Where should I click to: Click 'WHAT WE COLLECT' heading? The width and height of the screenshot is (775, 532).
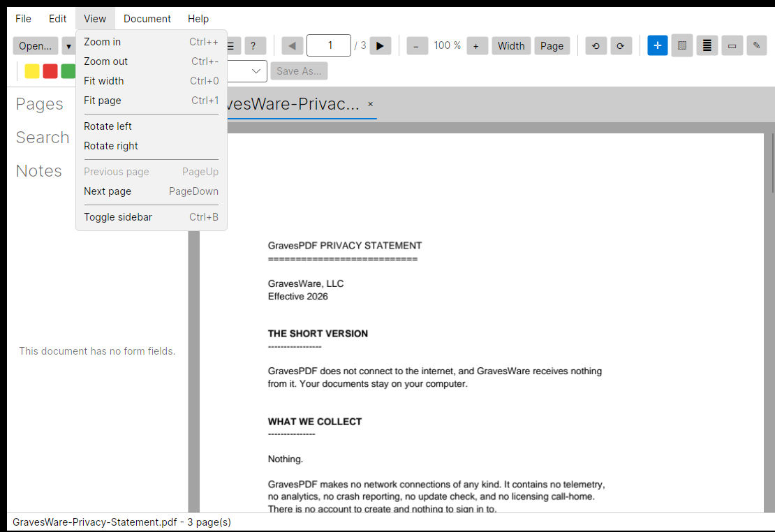(x=315, y=422)
